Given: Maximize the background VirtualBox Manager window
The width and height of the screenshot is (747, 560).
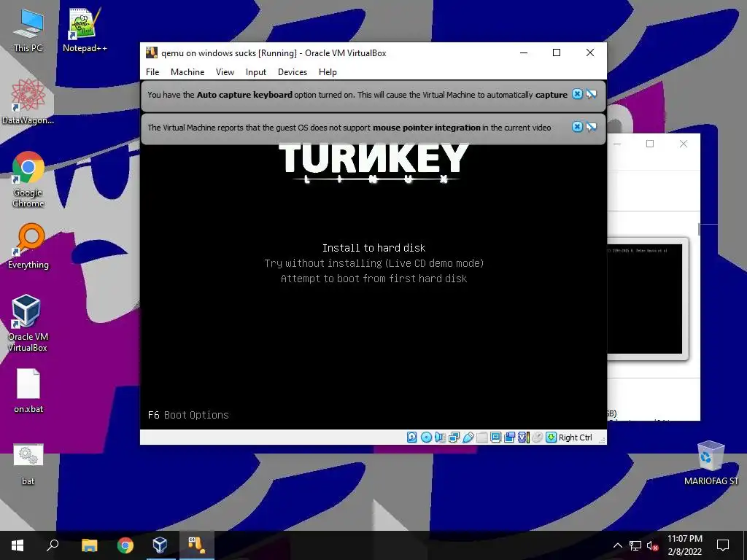Looking at the screenshot, I should pos(650,144).
